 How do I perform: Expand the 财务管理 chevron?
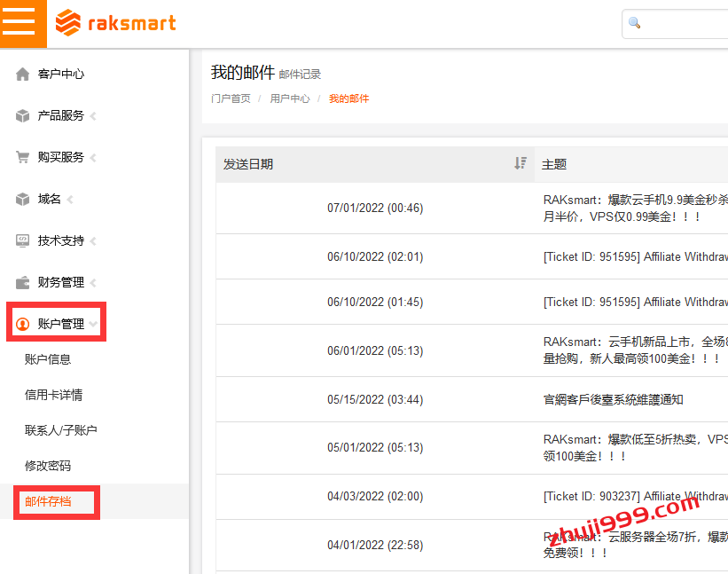coord(93,283)
